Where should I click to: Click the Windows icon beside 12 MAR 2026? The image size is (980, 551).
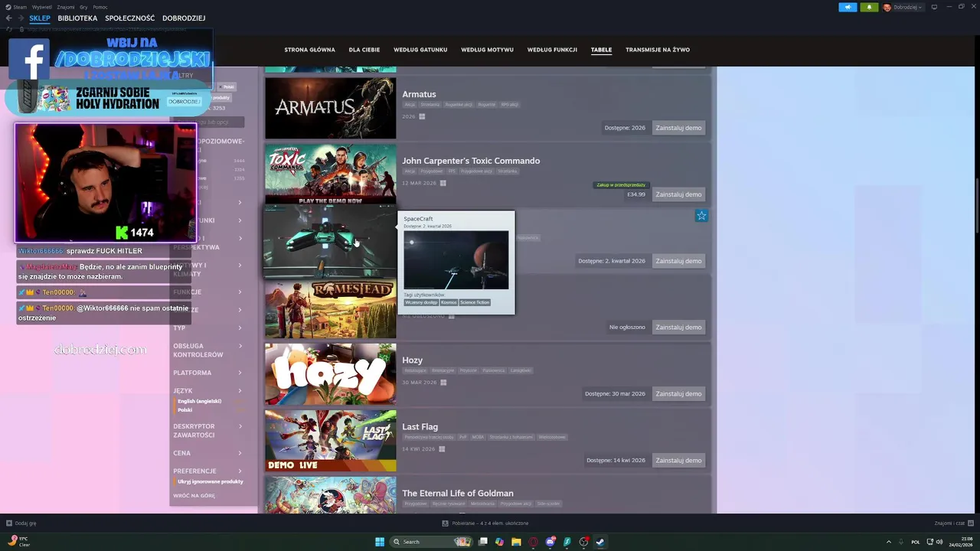pyautogui.click(x=443, y=183)
